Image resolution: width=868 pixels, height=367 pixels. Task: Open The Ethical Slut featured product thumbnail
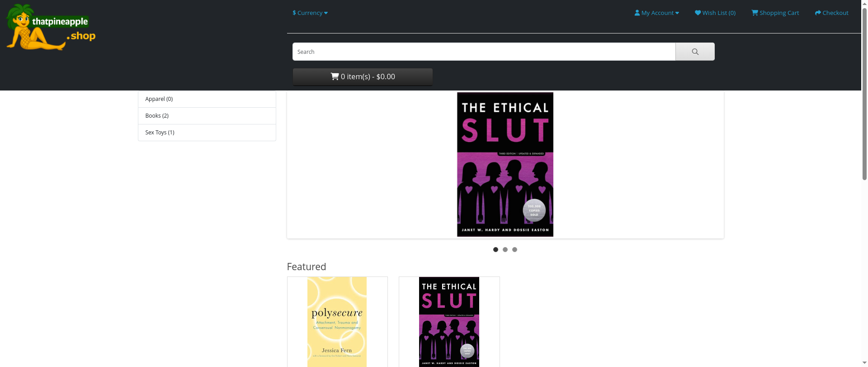pos(449,322)
